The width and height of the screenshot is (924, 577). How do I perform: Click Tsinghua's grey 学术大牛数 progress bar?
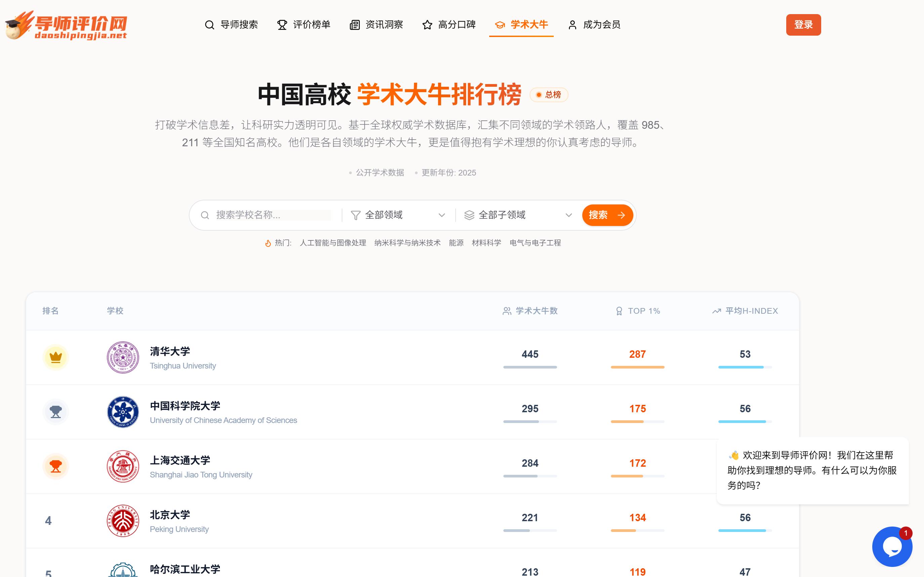[530, 367]
